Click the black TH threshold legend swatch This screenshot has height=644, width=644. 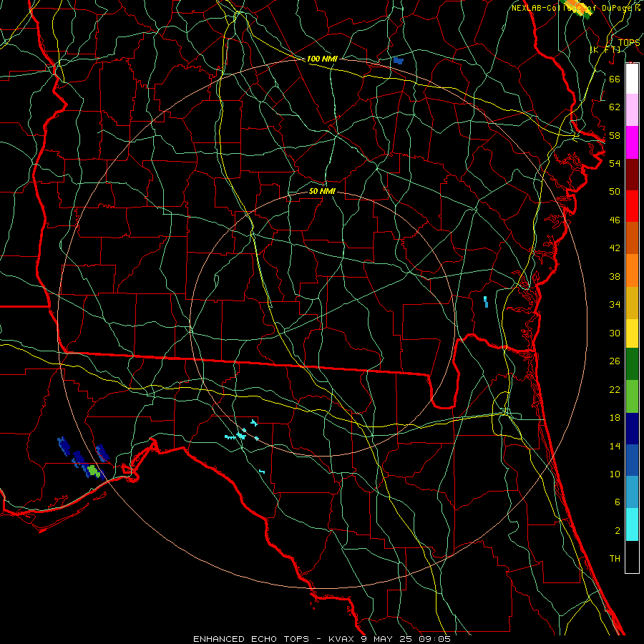click(x=632, y=557)
